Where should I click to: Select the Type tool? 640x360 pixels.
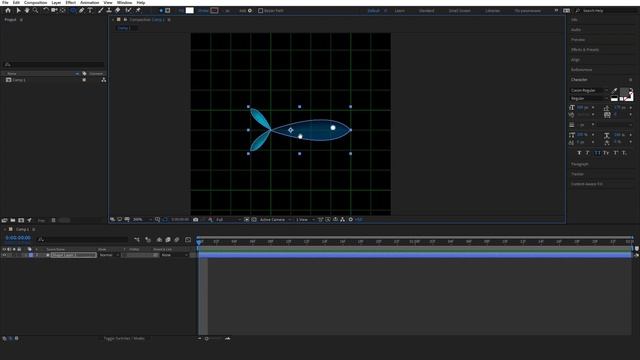point(90,10)
